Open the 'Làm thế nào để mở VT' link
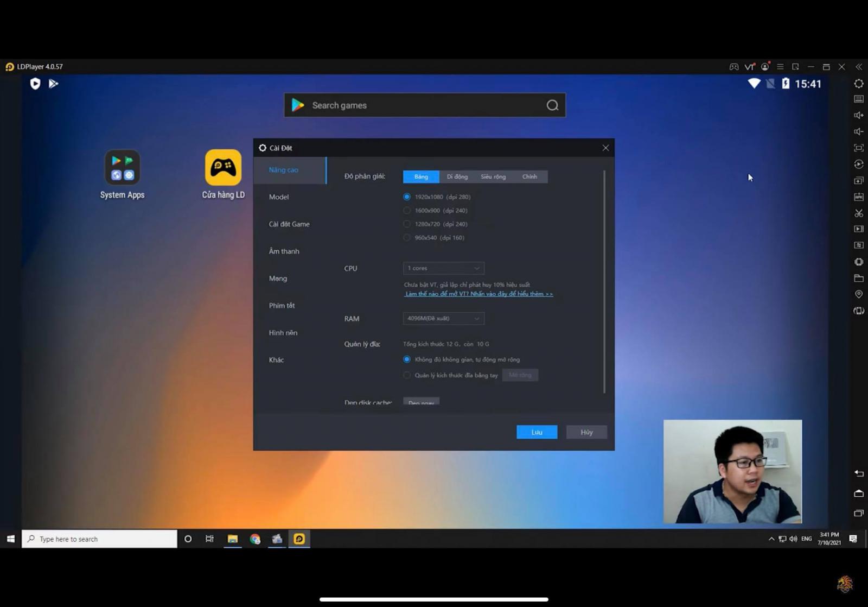The width and height of the screenshot is (868, 607). 479,294
